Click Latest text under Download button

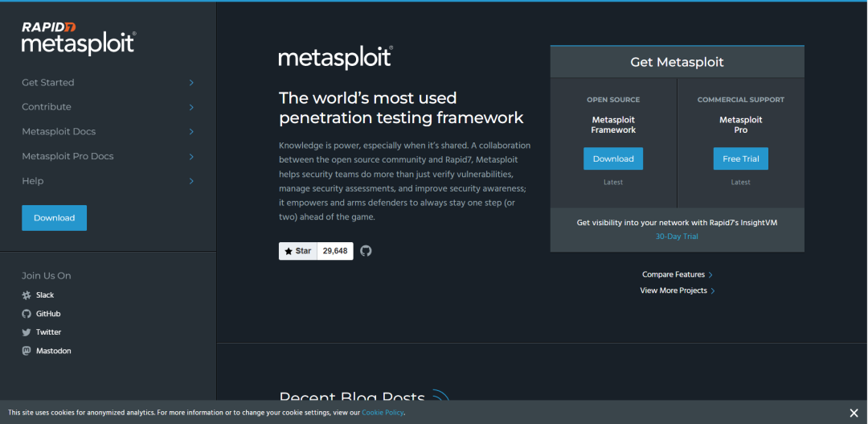coord(613,183)
